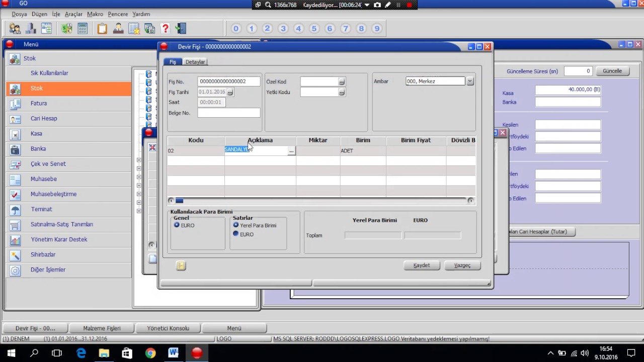Screen dimensions: 644x362
Task: Open the Dosya menu
Action: point(19,14)
